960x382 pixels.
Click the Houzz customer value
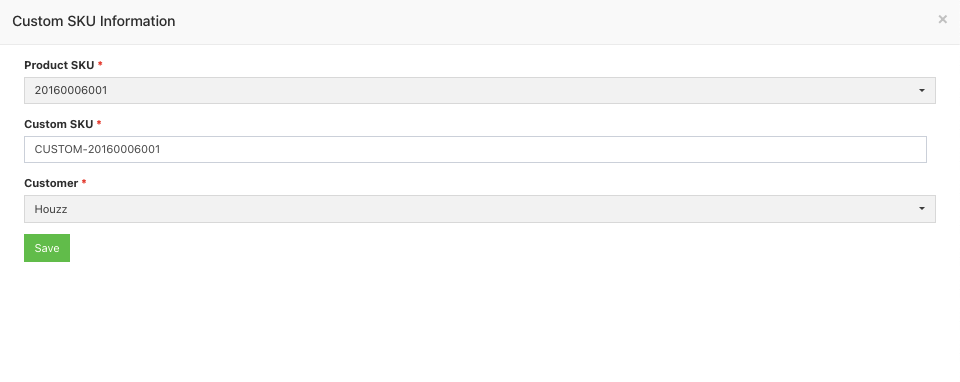pos(51,209)
